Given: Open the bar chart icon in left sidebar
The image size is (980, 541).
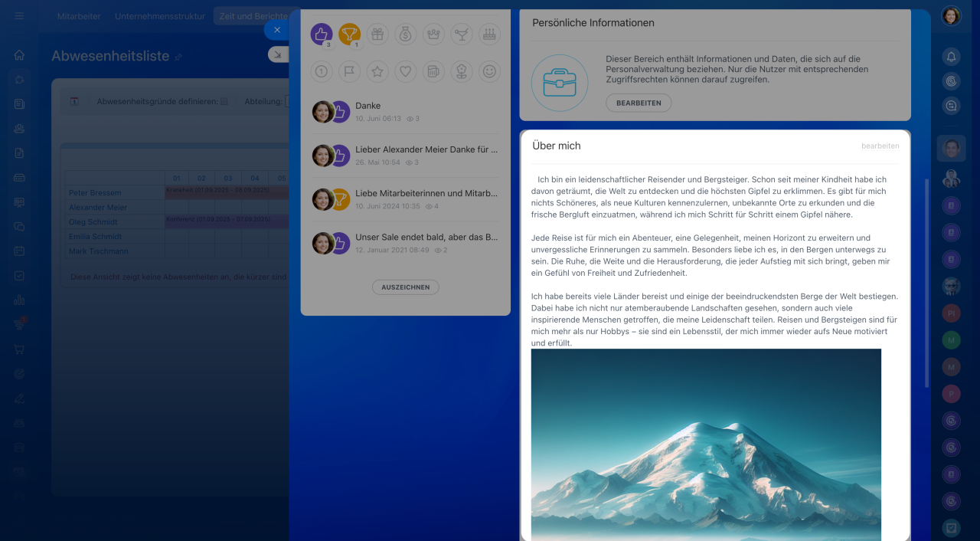Looking at the screenshot, I should tap(19, 300).
